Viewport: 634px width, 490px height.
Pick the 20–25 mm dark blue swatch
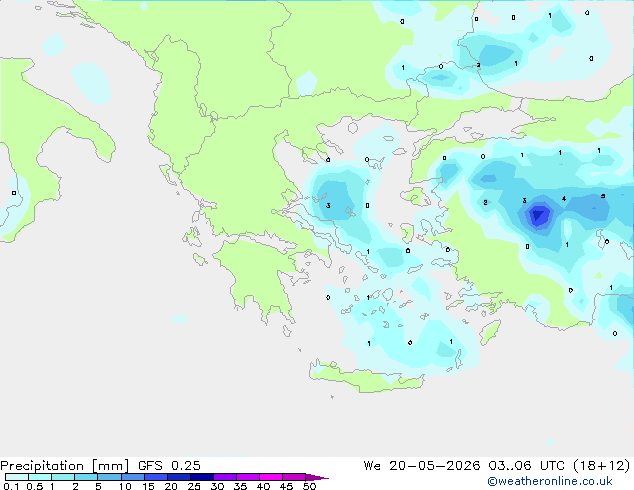coord(179,477)
